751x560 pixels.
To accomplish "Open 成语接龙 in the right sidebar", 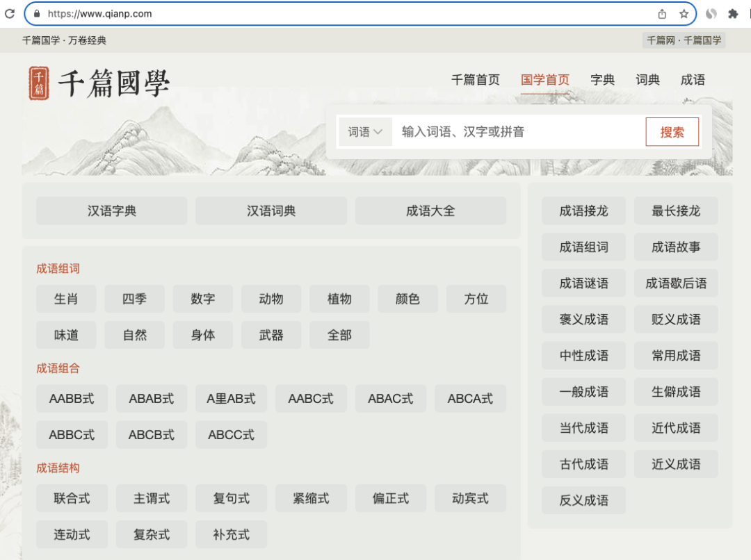I will 583,211.
